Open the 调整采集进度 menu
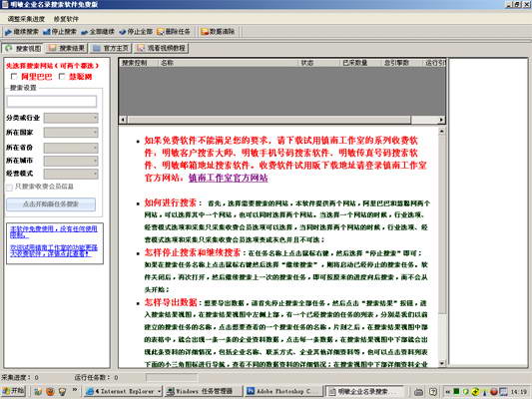Image resolution: width=532 pixels, height=399 pixels. [26, 19]
